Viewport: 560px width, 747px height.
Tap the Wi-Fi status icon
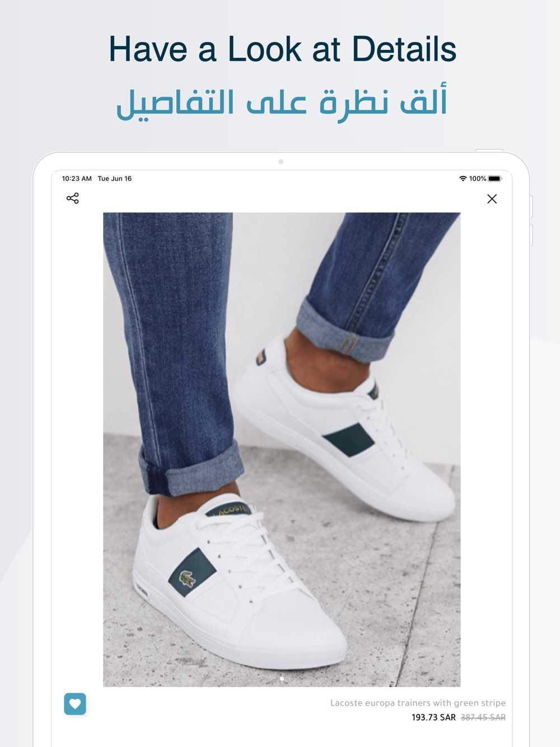(x=463, y=179)
